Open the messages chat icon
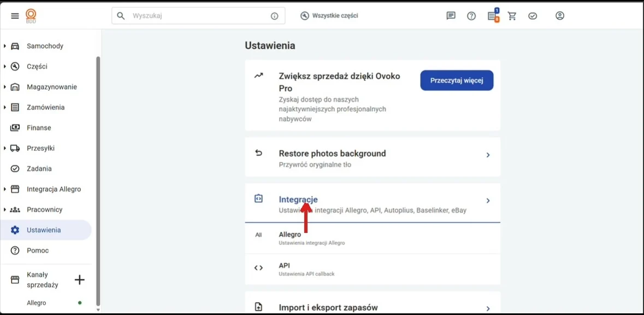Viewport: 644px width, 315px height. [451, 16]
